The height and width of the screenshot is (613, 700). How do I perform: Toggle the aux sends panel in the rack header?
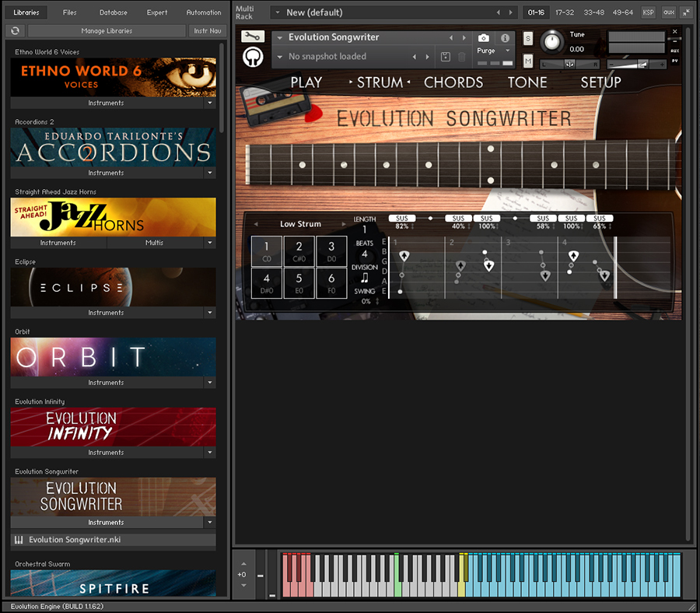669,12
